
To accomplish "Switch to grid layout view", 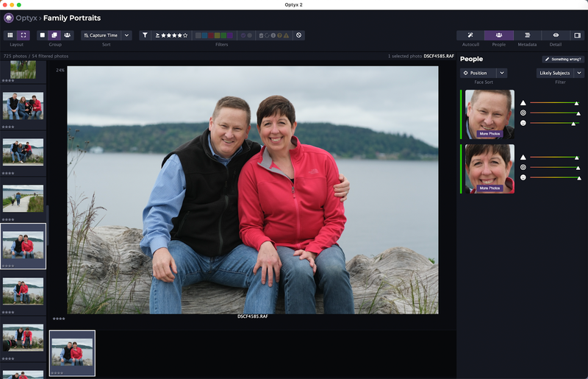I will [x=10, y=35].
